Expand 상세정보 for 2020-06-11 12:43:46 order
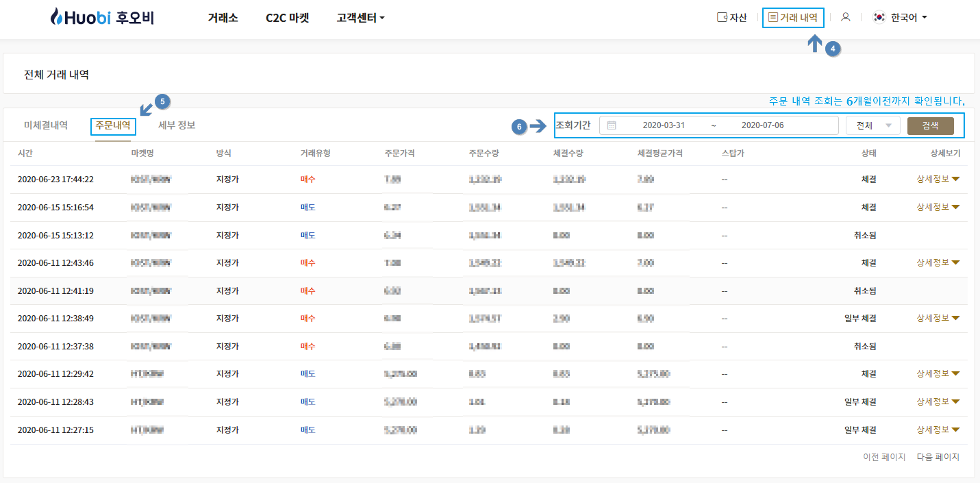This screenshot has width=980, height=483. tap(938, 262)
